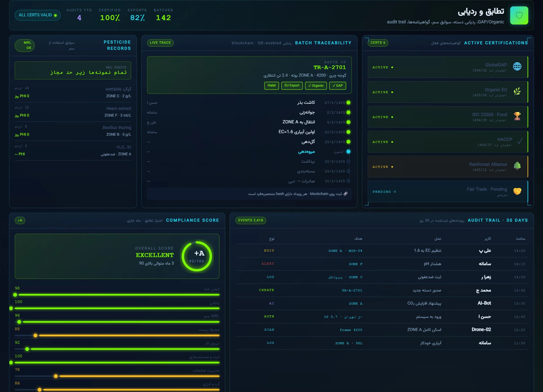Click the A+ badge in Compliance Score header

click(x=20, y=220)
